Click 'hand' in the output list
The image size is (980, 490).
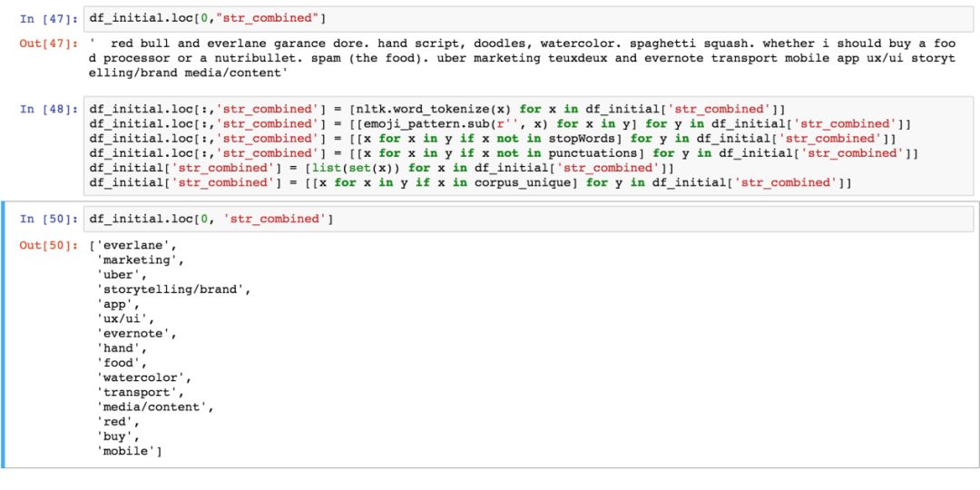coord(122,348)
